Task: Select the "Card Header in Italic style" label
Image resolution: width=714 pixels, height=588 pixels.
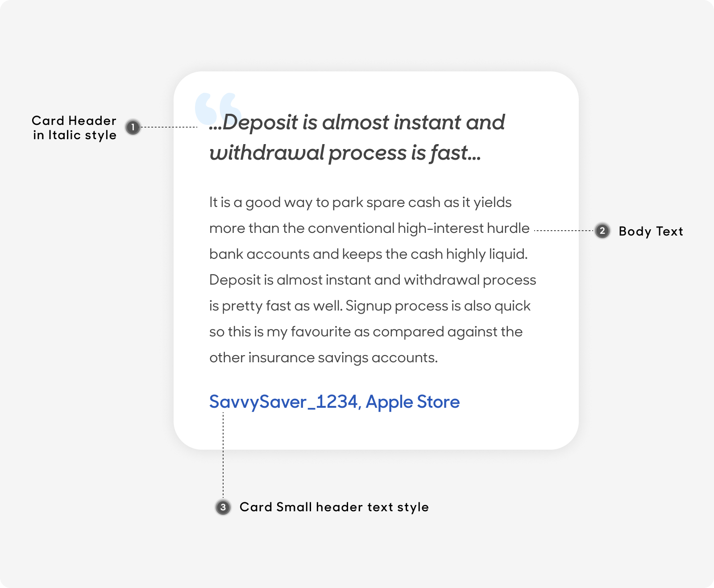Action: point(74,128)
